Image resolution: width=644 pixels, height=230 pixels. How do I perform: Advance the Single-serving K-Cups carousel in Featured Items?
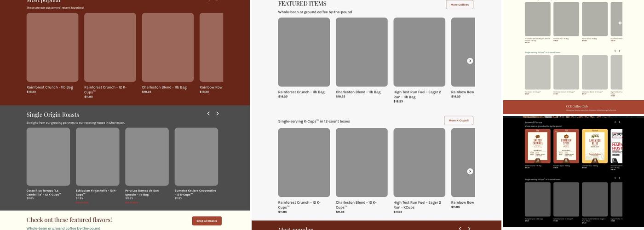pyautogui.click(x=470, y=171)
